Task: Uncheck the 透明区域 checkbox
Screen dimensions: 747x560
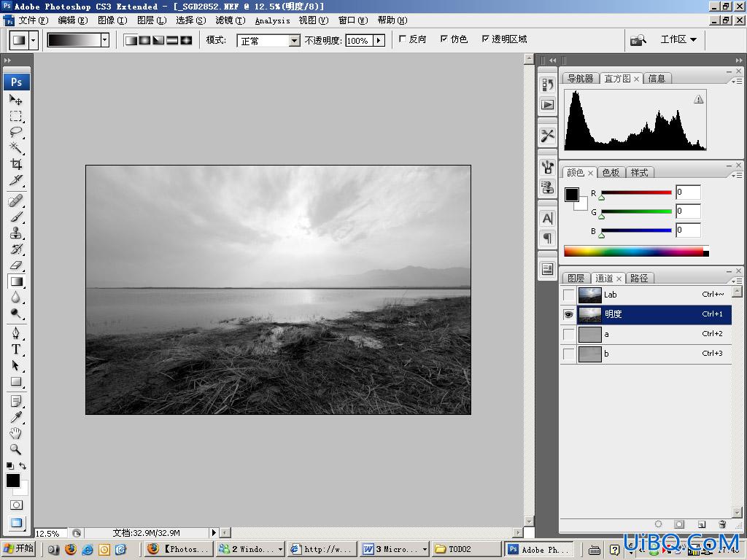Action: point(485,39)
